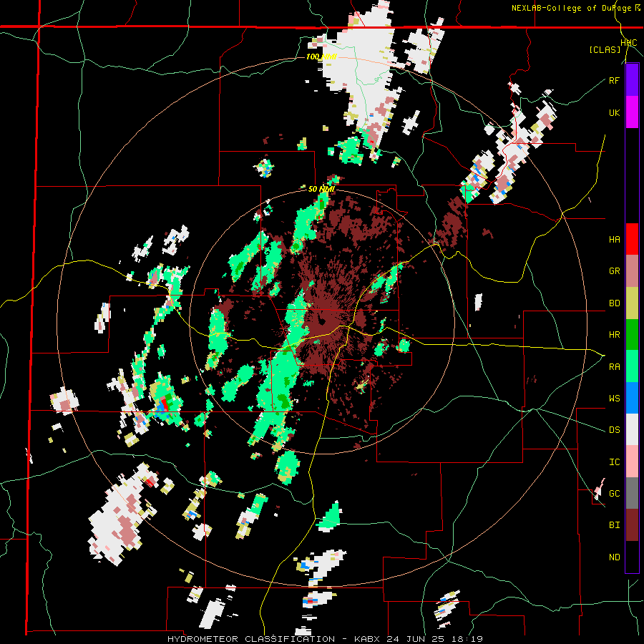Click the IC legend label
The height and width of the screenshot is (644, 644).
614,462
